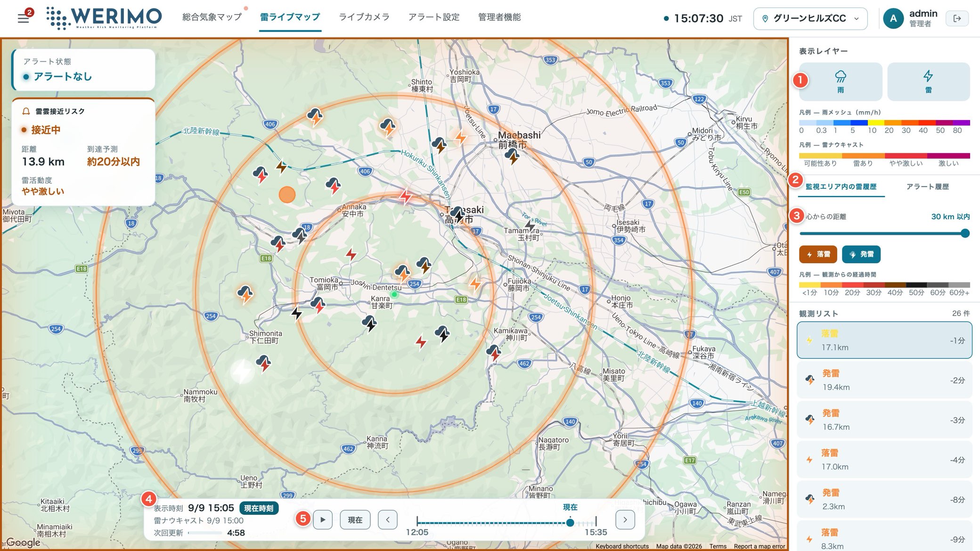Viewport: 980px width, 551px height.
Task: Step timeline forward with right chevron
Action: pos(625,520)
